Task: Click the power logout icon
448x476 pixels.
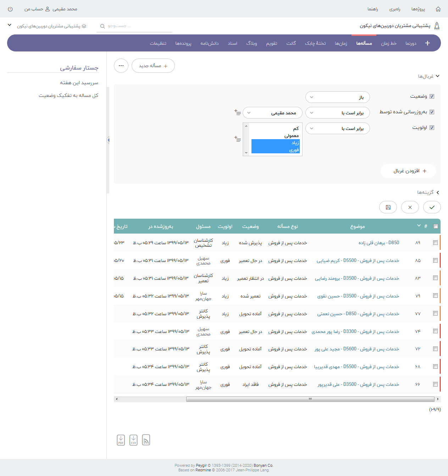Action: [10, 9]
